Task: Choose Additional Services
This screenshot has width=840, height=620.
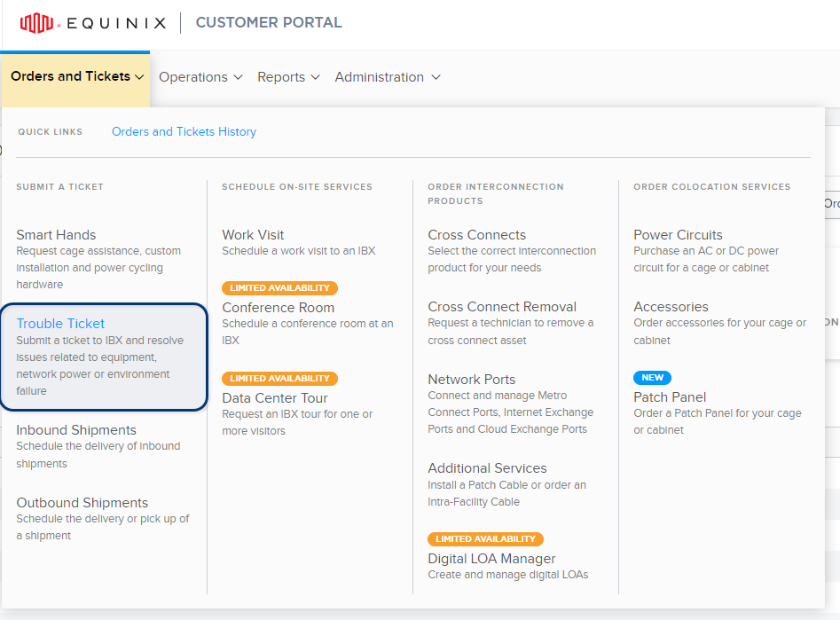Action: pyautogui.click(x=487, y=468)
